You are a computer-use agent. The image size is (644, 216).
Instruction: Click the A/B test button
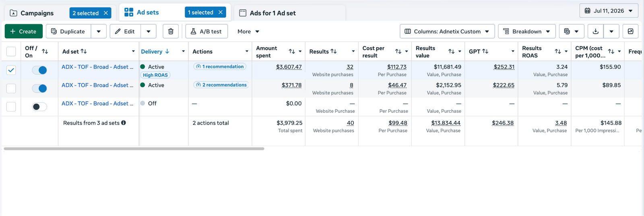pos(206,31)
